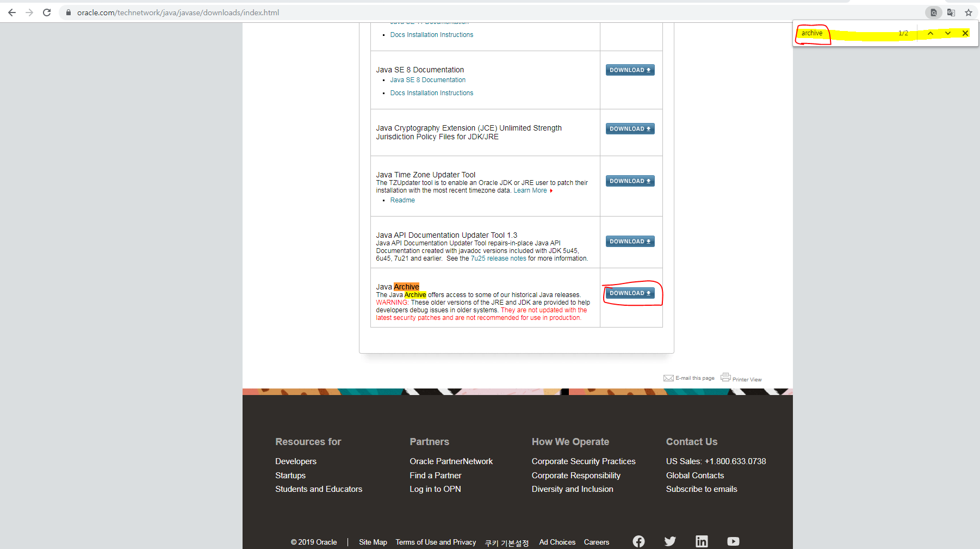Viewport: 980px width, 549px height.
Task: Open Oracle YouTube channel icon
Action: (x=733, y=541)
